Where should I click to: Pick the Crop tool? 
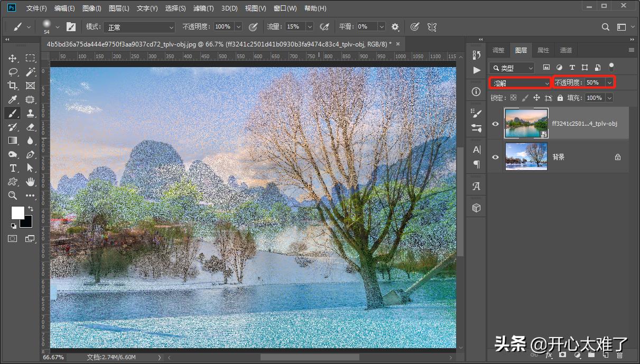[x=13, y=86]
